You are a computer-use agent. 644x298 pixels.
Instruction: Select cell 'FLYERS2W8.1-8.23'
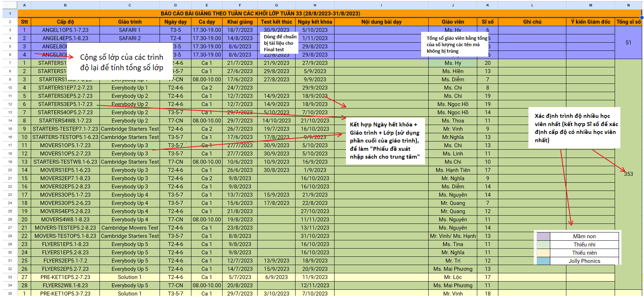coord(65,285)
